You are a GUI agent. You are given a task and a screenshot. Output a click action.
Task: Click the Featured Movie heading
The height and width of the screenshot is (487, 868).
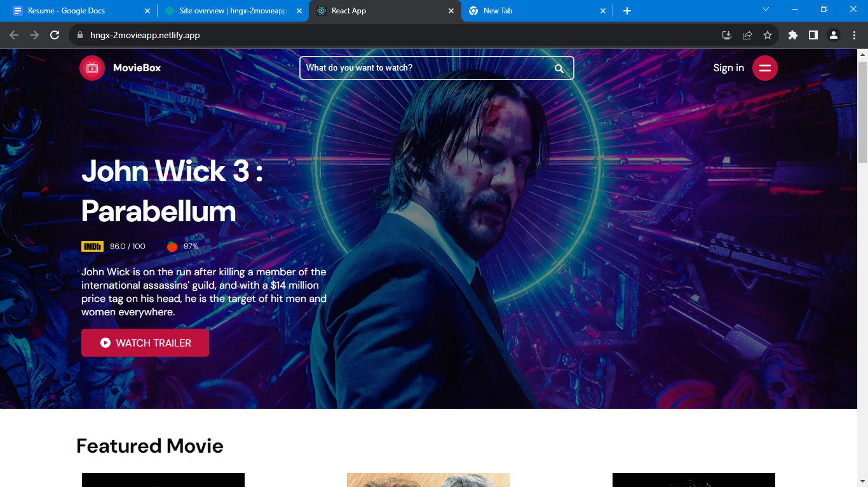click(x=150, y=446)
